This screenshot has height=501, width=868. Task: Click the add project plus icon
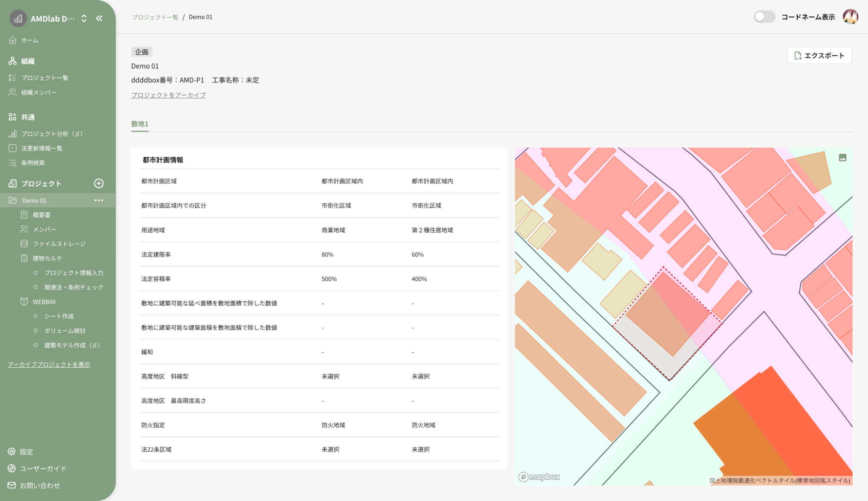99,183
